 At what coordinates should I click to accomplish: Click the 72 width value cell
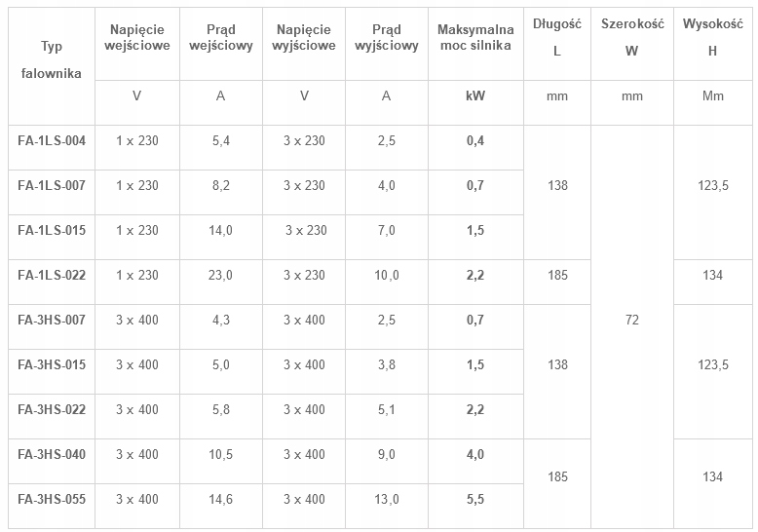[631, 320]
